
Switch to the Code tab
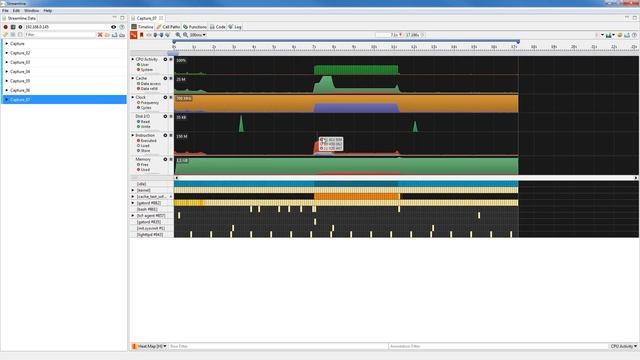tap(218, 27)
